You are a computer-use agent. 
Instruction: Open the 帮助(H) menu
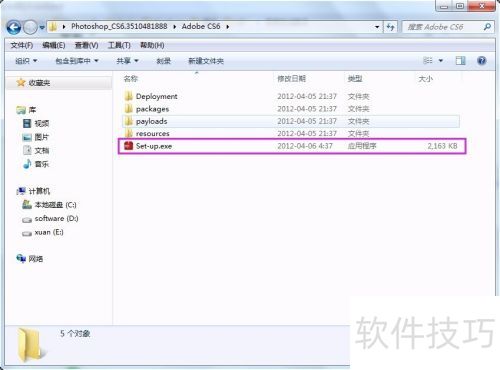pyautogui.click(x=152, y=45)
